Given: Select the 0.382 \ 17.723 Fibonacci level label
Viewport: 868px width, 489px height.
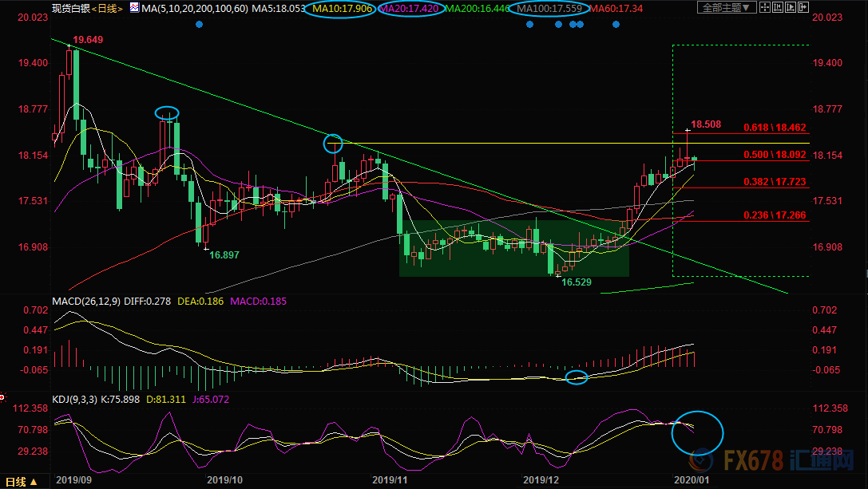Looking at the screenshot, I should [x=774, y=183].
